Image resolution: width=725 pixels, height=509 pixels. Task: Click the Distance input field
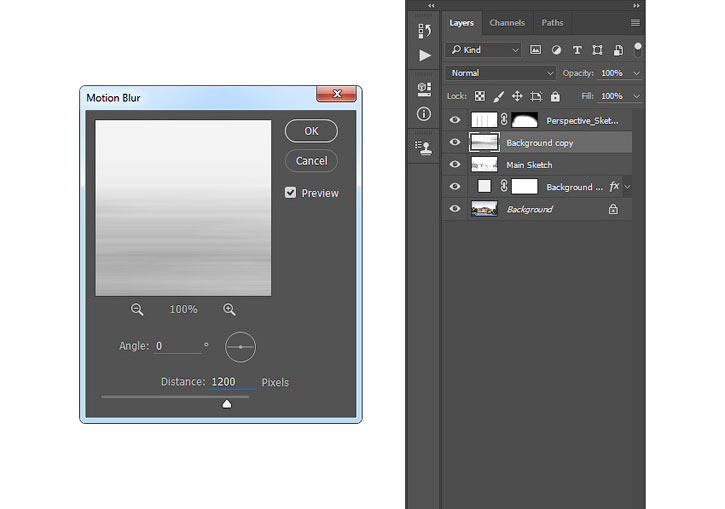pos(232,382)
